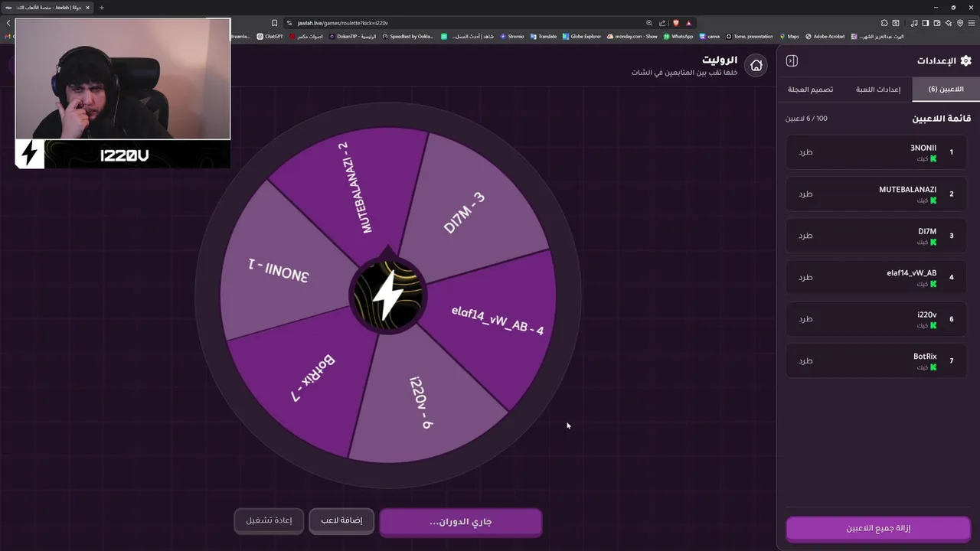Open the WhatsApp bookmark
Image resolution: width=980 pixels, height=551 pixels.
(678, 36)
